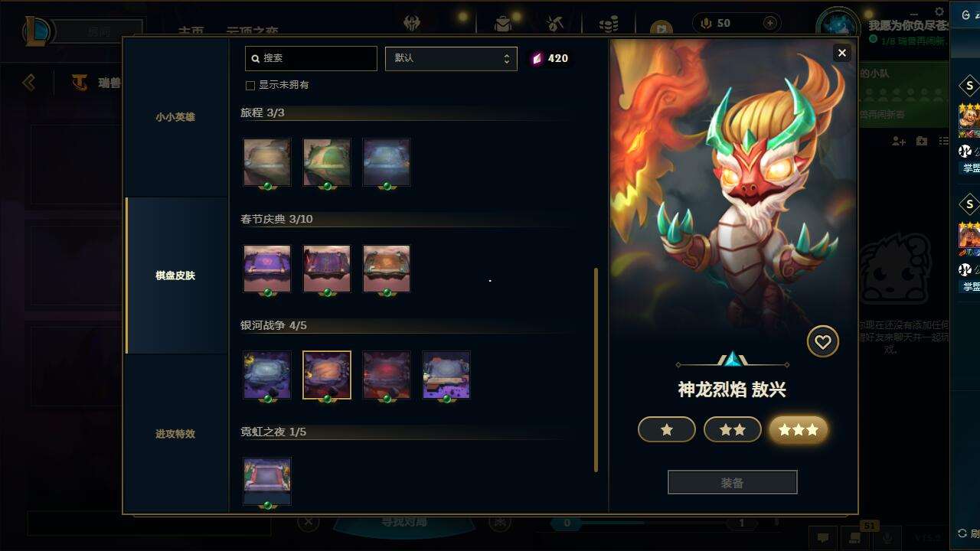Screen dimensions: 980x551
Task: Switch to the 小小英雄 tab
Action: tap(175, 117)
